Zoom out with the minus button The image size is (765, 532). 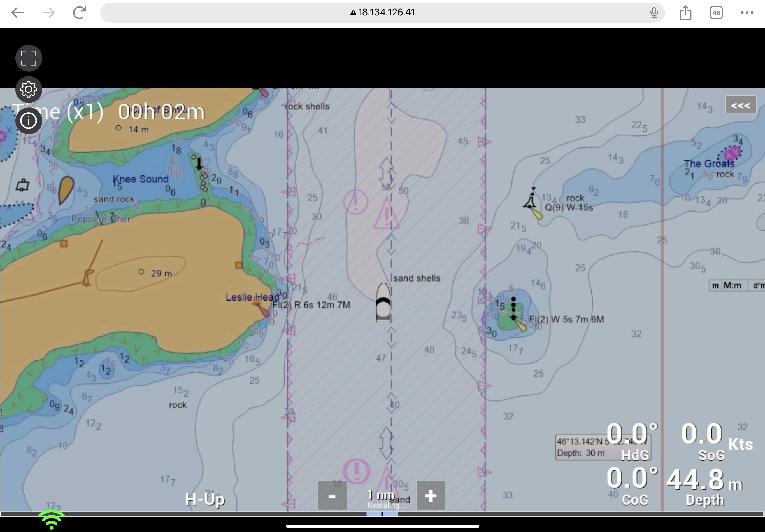click(x=332, y=496)
